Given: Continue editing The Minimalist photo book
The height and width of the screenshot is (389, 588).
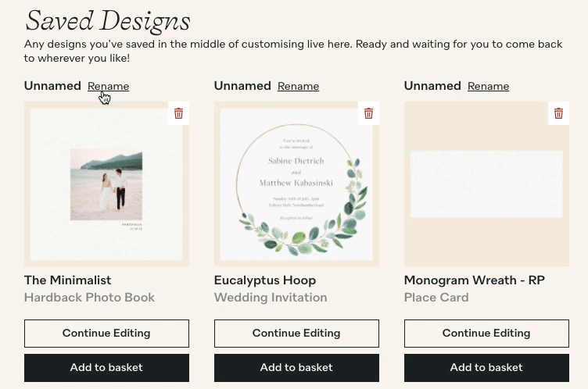Looking at the screenshot, I should tap(106, 334).
